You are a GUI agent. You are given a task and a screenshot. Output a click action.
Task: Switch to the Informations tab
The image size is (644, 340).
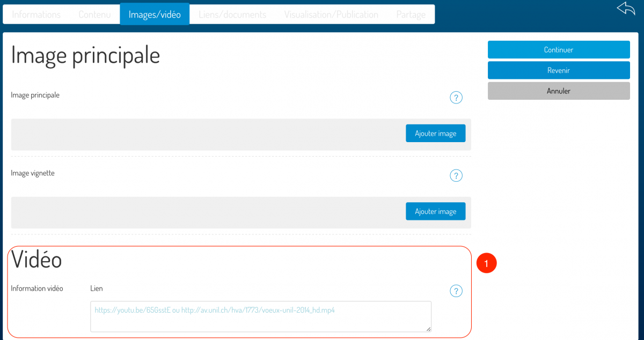[x=36, y=14]
